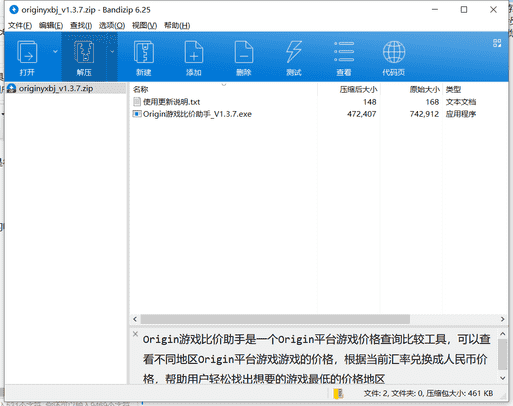
Task: Click the type cell 应用程序
Action: tap(461, 114)
